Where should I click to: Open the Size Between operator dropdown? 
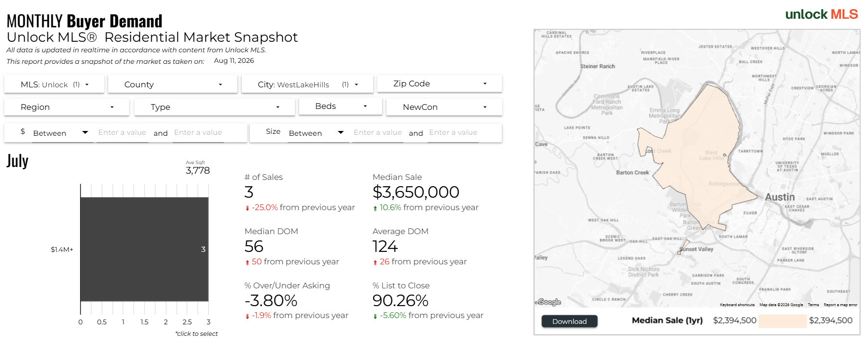pos(316,133)
